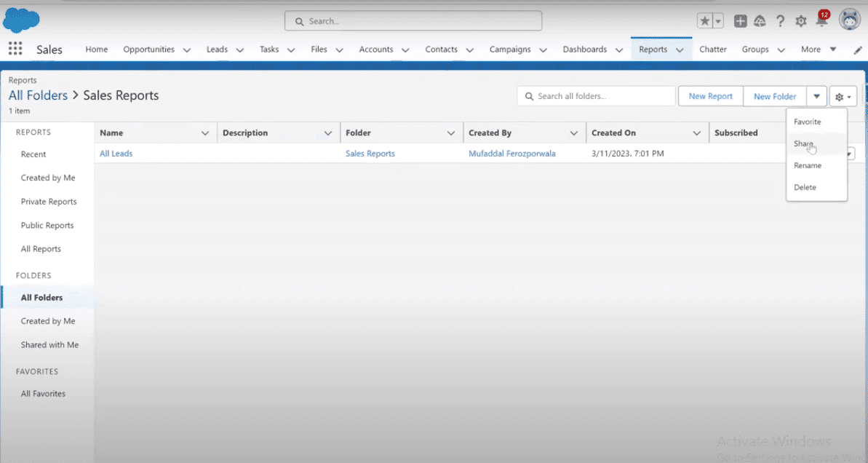Open the Leads tab
Screen dimensions: 868x463
pos(217,50)
